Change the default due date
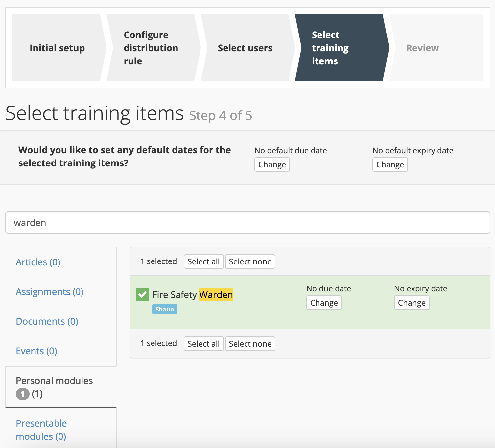 point(272,164)
